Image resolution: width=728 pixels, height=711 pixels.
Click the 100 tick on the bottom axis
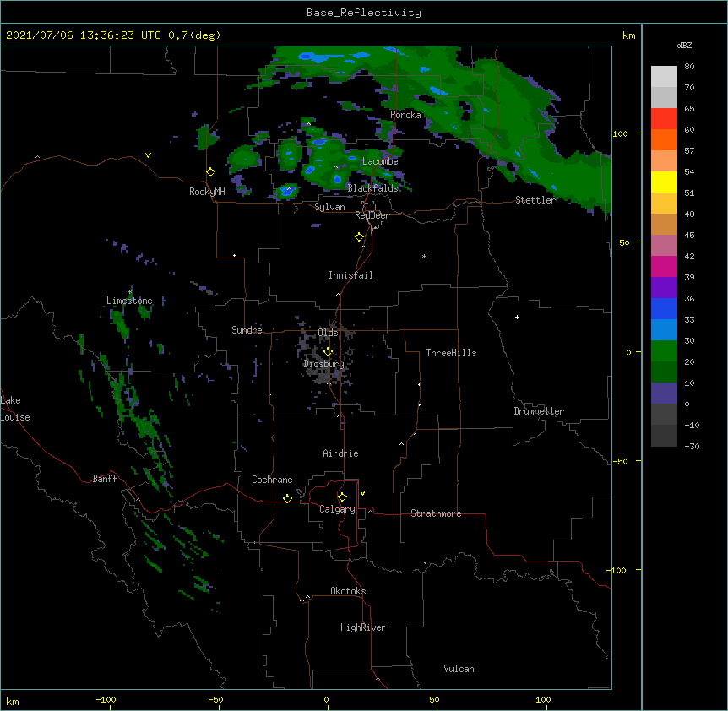point(543,699)
